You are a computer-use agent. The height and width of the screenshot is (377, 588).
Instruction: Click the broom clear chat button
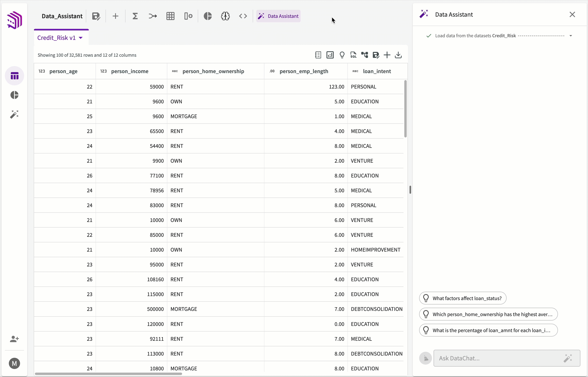coord(426,358)
